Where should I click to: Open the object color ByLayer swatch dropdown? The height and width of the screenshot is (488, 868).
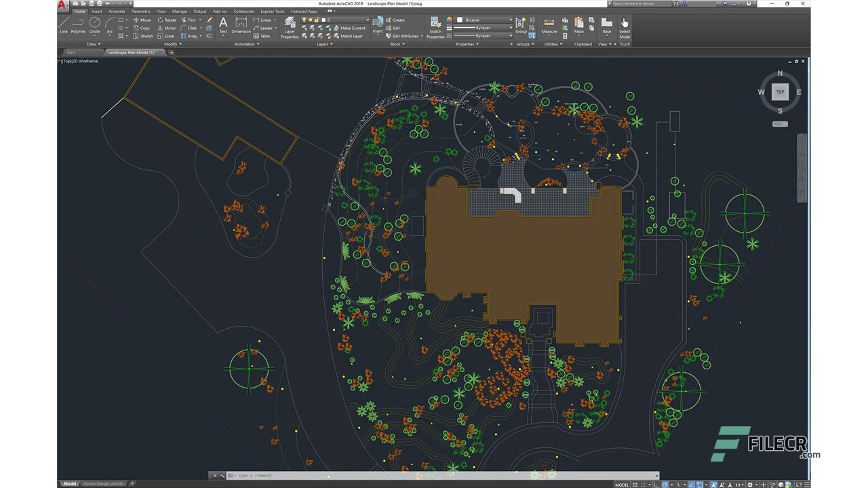pos(484,20)
